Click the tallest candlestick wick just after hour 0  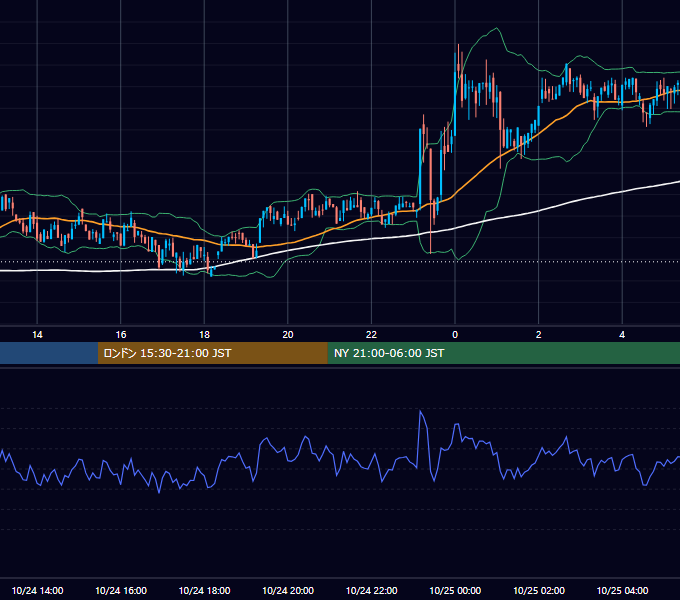[458, 61]
